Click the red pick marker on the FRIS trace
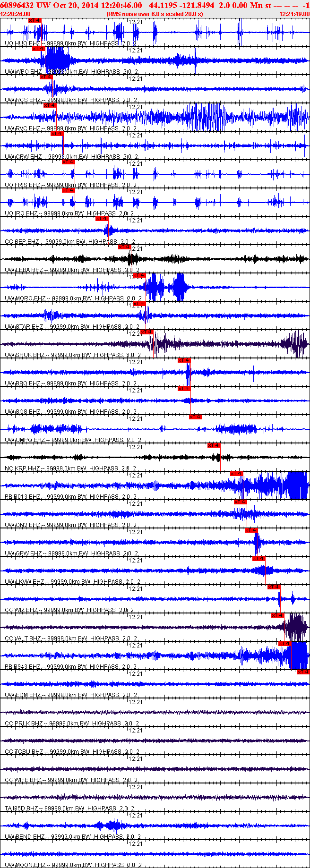This screenshot has width=310, height=868. point(69,162)
